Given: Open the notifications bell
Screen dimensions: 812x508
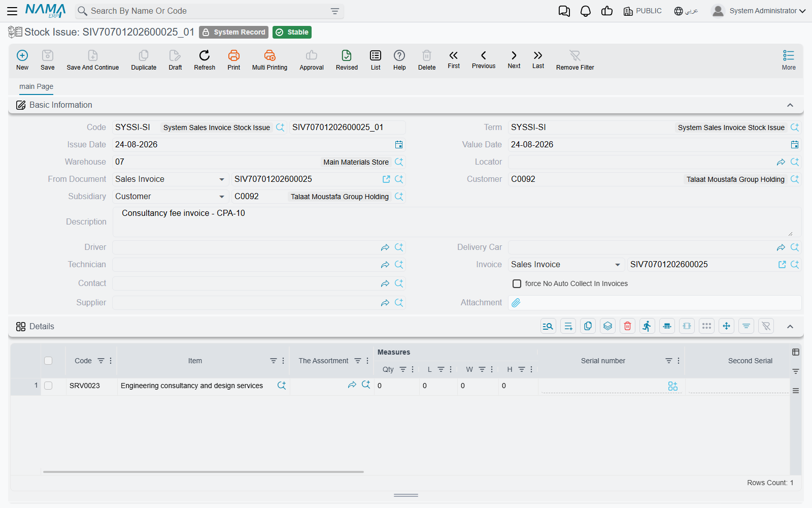Looking at the screenshot, I should tap(586, 11).
